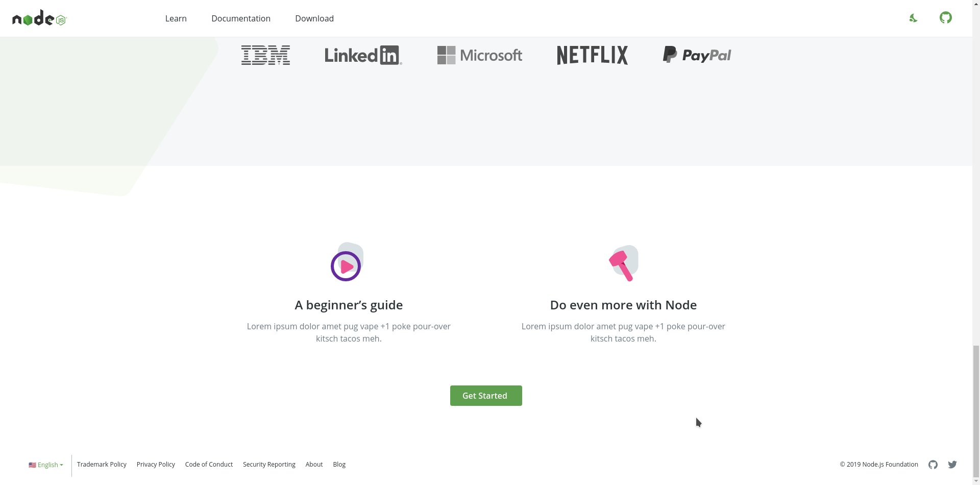
Task: Click the hammer icon above Do even more with Node
Action: point(622,264)
